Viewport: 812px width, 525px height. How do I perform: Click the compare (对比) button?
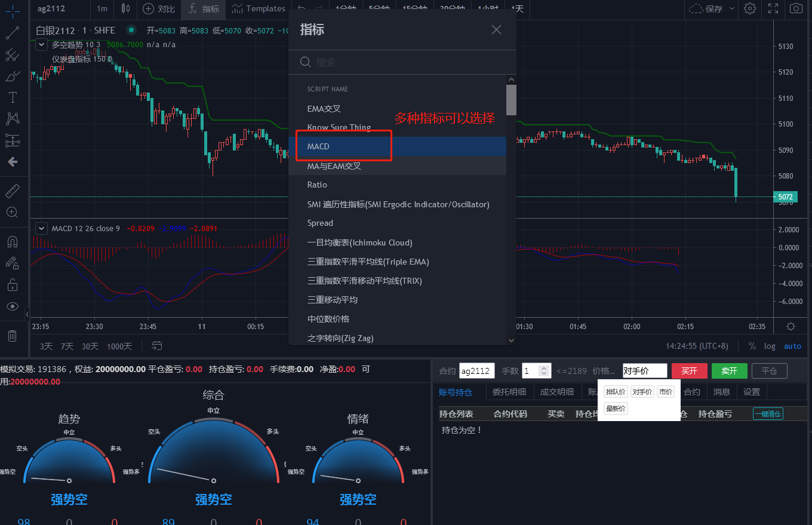(x=159, y=8)
